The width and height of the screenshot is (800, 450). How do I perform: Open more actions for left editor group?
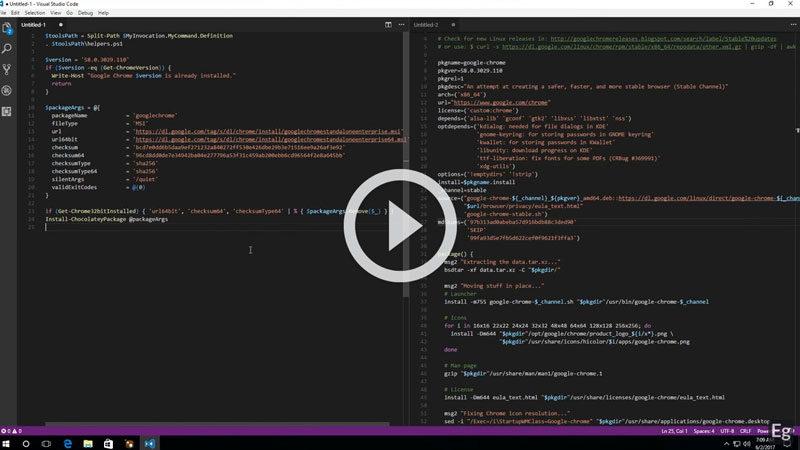coord(402,24)
